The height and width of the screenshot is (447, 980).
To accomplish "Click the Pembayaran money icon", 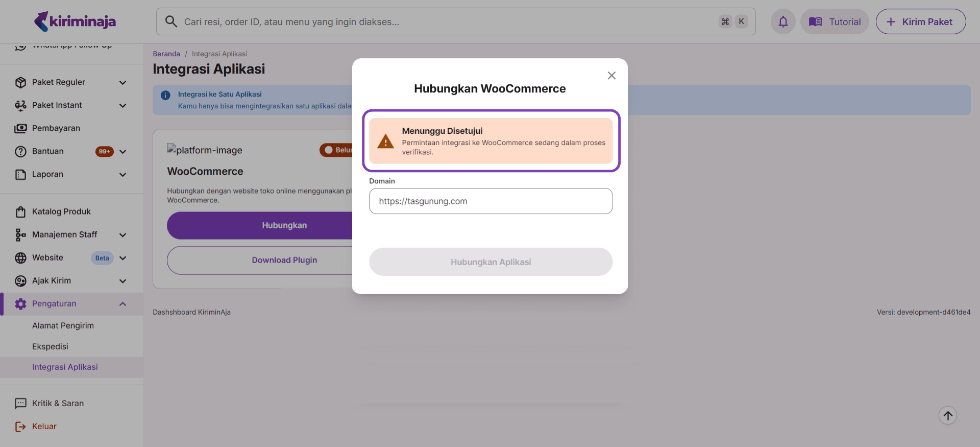I will [20, 128].
